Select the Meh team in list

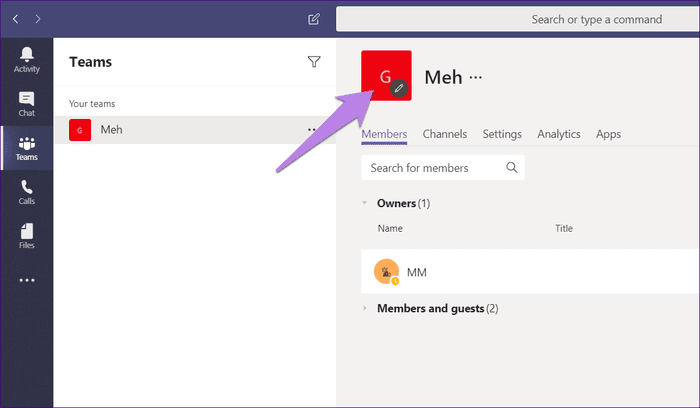click(195, 130)
